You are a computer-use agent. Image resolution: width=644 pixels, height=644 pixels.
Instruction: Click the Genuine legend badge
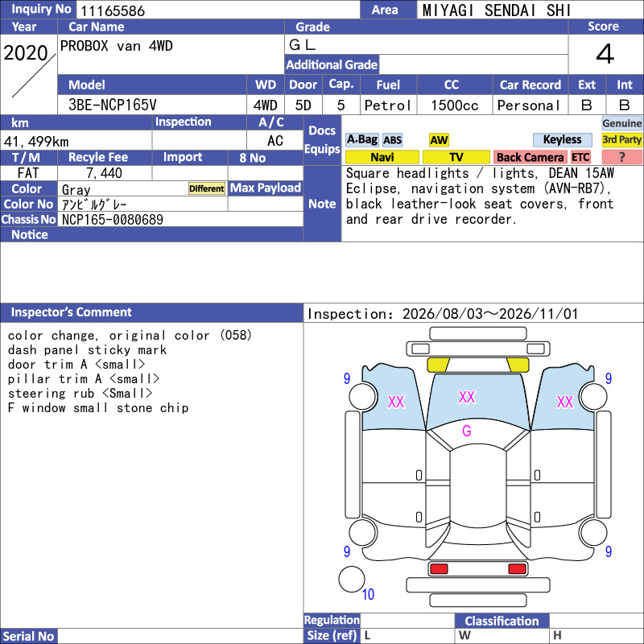621,123
